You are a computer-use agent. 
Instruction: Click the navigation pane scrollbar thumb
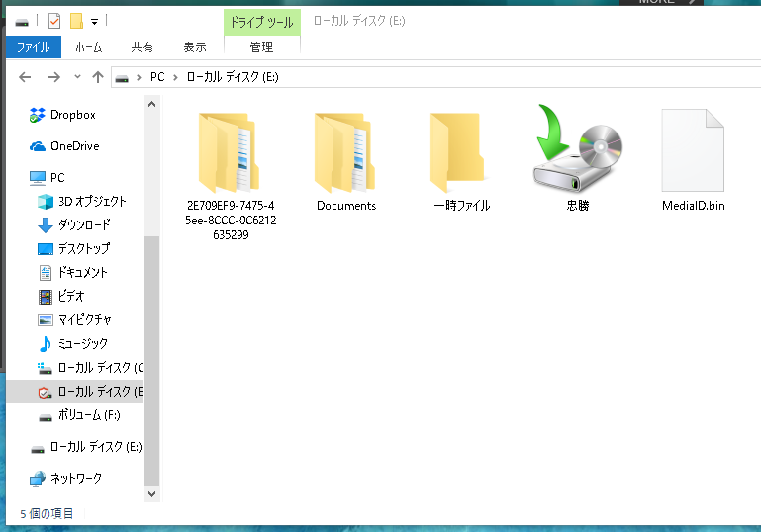pyautogui.click(x=152, y=361)
